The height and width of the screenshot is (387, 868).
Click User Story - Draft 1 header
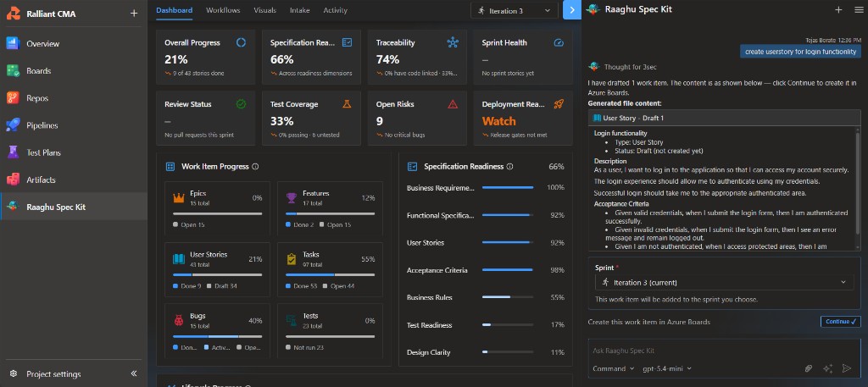724,118
